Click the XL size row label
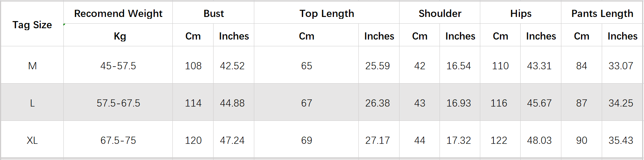Screen dimensions: 644x160 (32, 140)
